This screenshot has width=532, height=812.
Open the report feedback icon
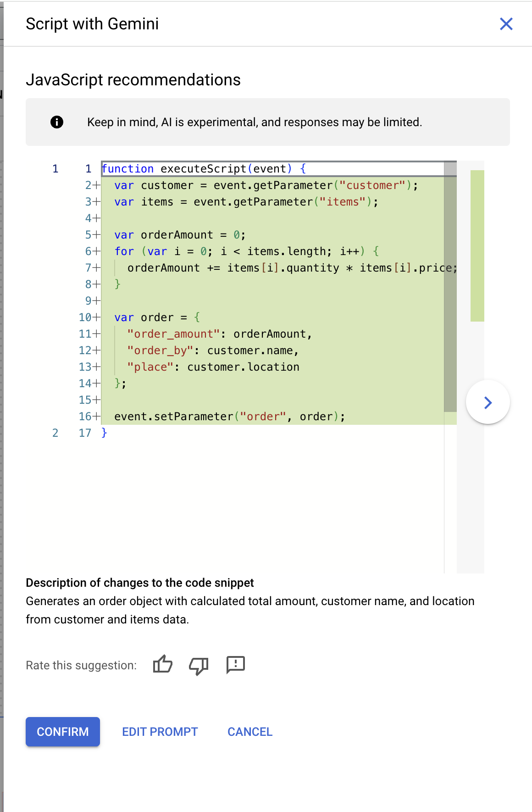click(236, 665)
